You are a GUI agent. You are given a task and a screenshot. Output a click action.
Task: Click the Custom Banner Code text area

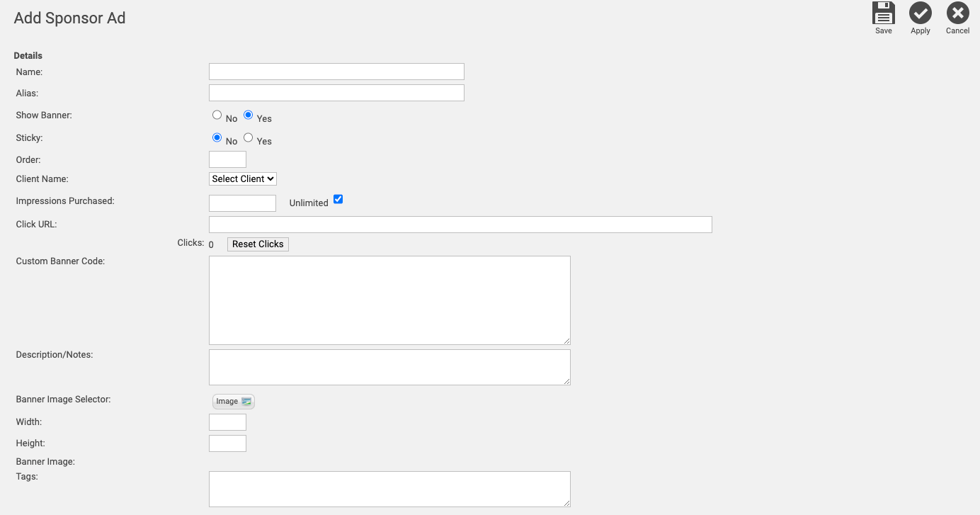pyautogui.click(x=389, y=300)
